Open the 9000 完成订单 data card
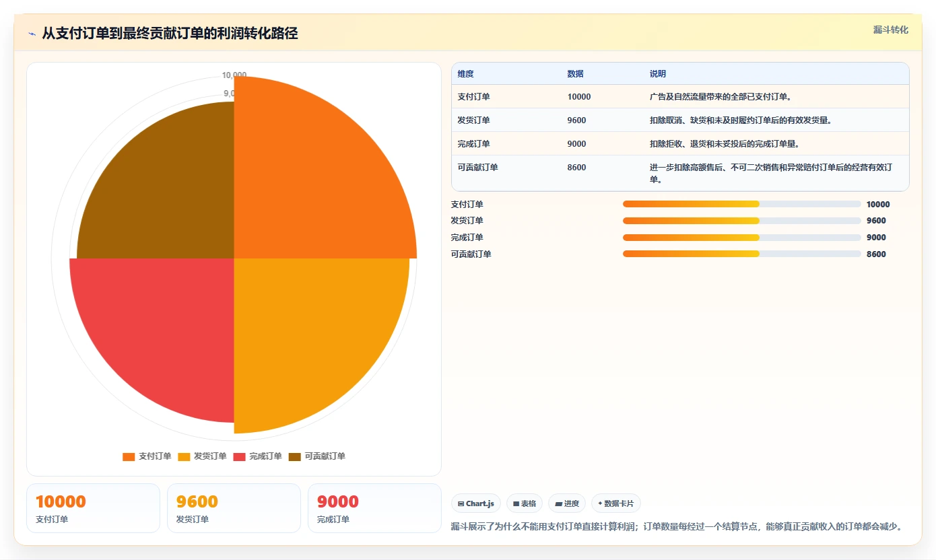Viewport: 936px width, 560px height. 374,508
